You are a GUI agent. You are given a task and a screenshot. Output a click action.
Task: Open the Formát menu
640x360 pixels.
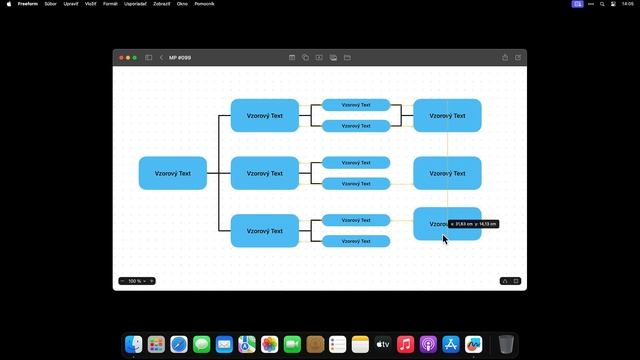110,4
